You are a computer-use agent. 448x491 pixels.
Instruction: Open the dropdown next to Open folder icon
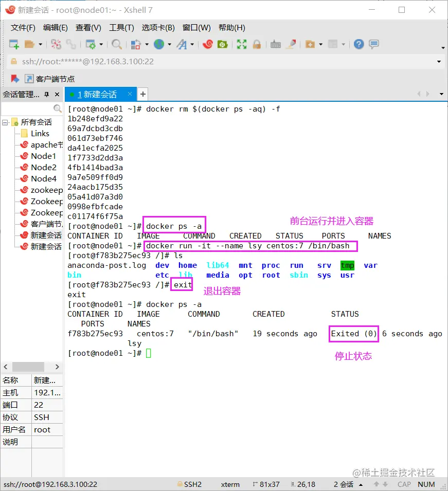pyautogui.click(x=41, y=44)
